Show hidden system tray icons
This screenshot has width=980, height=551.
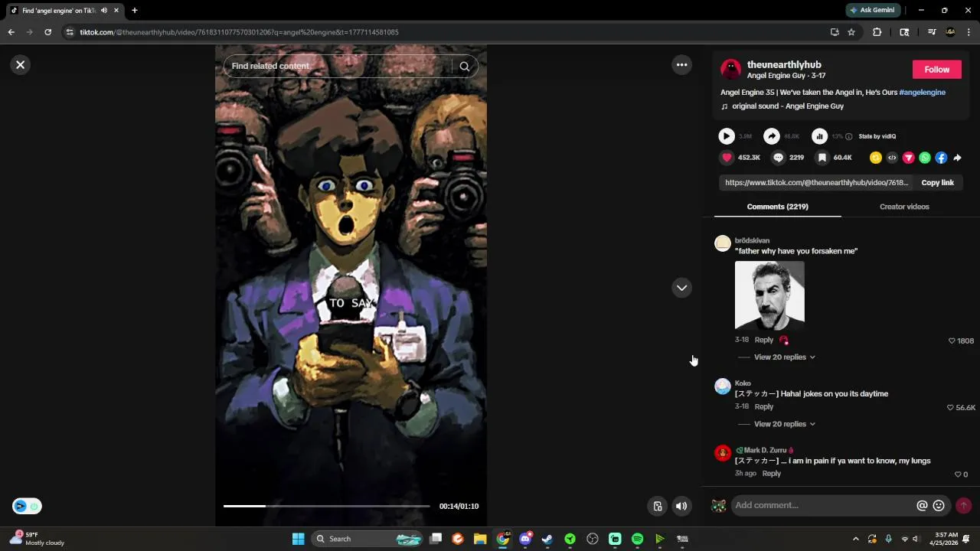tap(855, 539)
